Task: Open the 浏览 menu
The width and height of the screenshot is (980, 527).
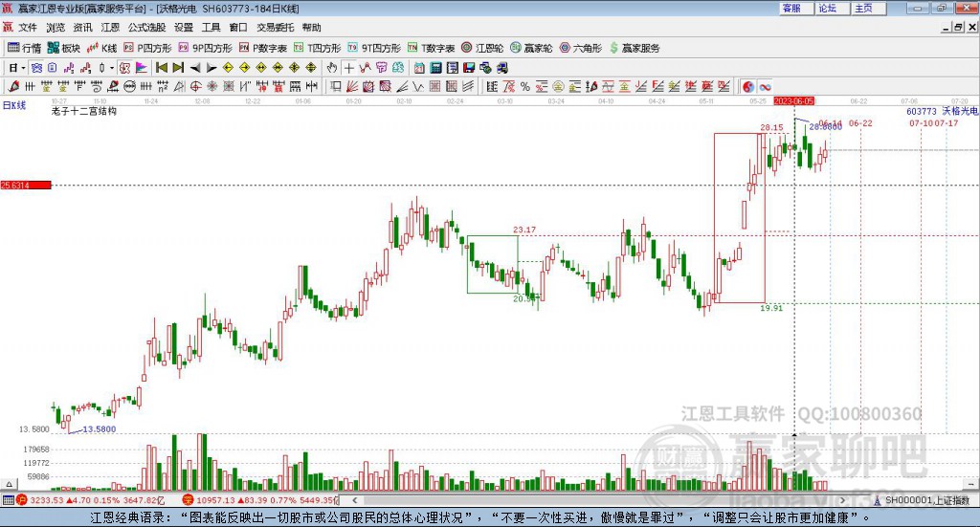Action: pos(56,28)
